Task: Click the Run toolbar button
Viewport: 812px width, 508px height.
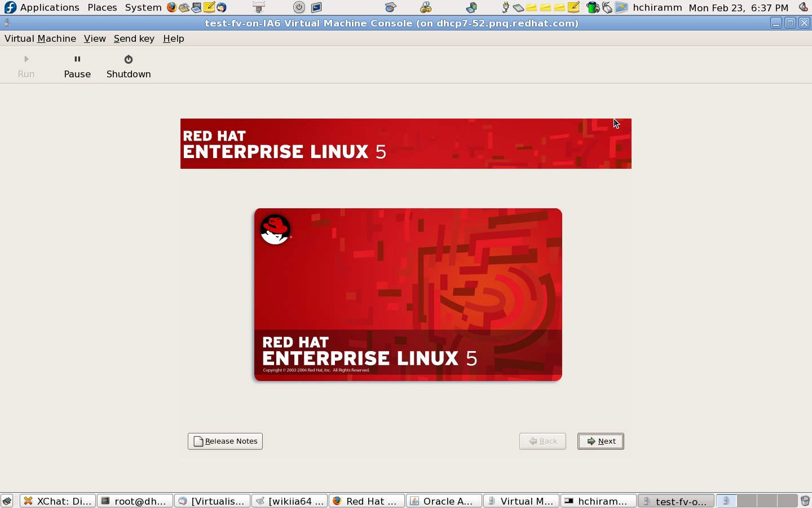Action: click(26, 67)
